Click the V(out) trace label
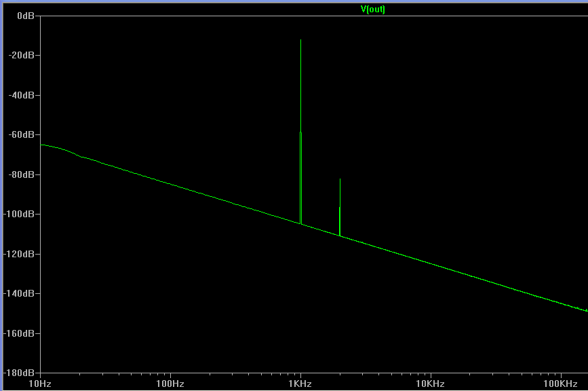588x391 pixels. 373,10
